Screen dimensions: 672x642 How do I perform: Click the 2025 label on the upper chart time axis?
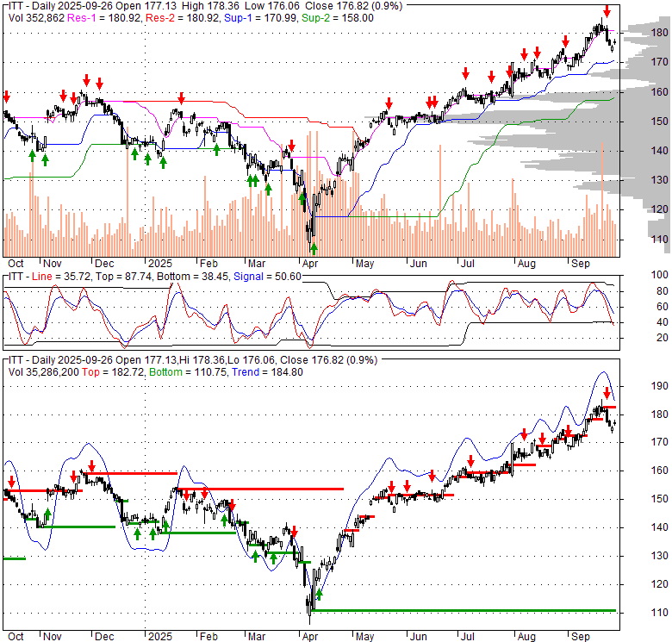tap(160, 264)
